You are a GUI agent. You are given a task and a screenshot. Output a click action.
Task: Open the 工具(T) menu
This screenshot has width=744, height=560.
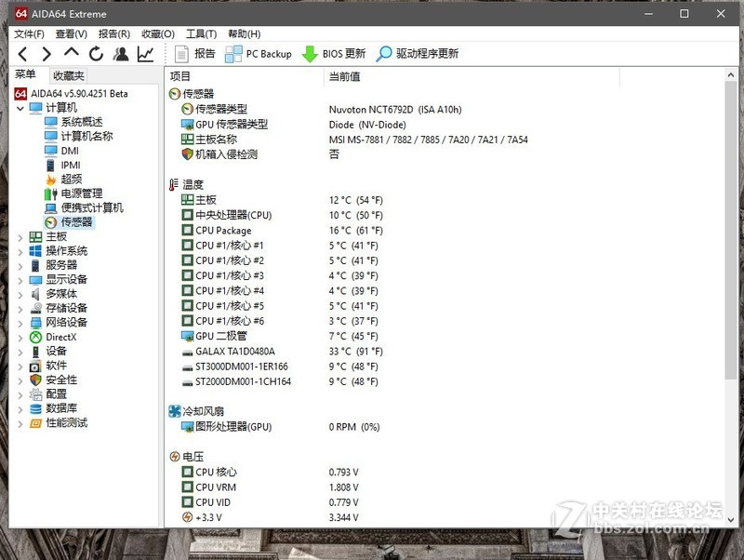point(201,33)
